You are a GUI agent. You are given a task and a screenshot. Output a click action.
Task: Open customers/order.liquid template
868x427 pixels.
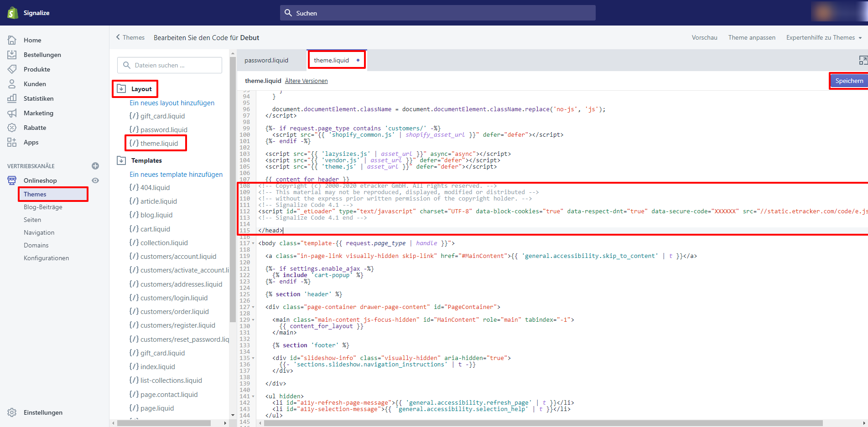point(169,311)
